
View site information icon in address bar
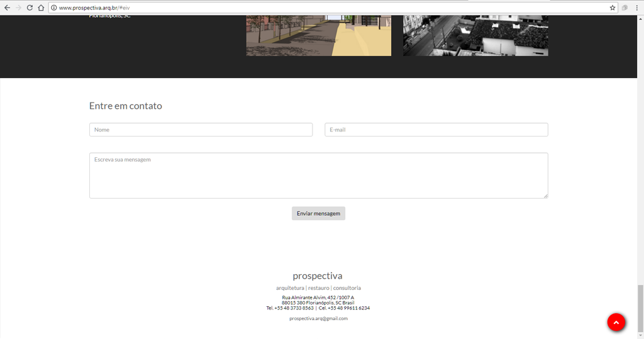tap(54, 8)
